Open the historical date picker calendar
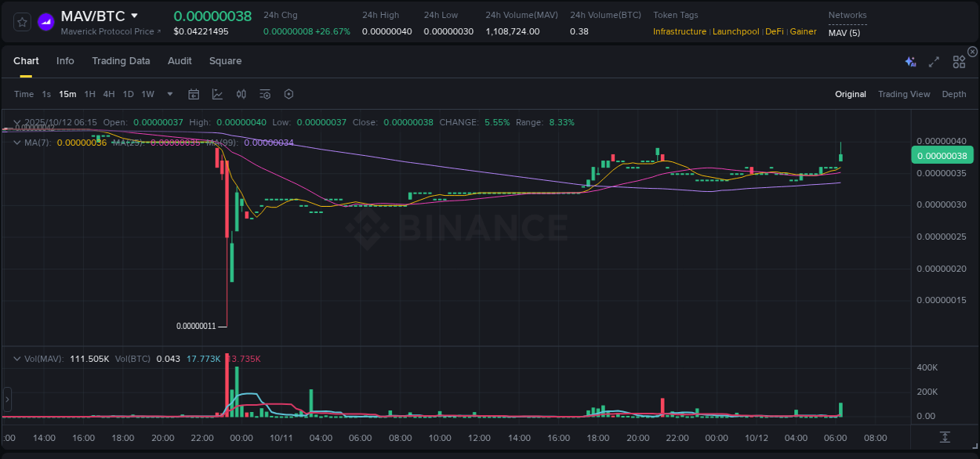The width and height of the screenshot is (980, 459). tap(194, 94)
